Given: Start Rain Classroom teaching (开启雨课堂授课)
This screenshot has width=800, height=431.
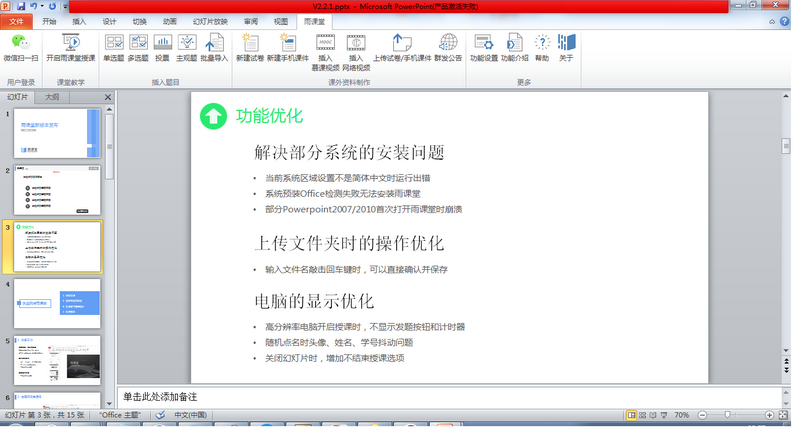Looking at the screenshot, I should click(x=70, y=48).
